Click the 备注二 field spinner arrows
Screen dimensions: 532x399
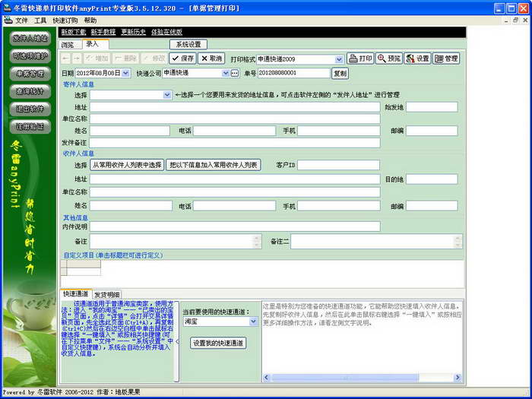[x=458, y=241]
